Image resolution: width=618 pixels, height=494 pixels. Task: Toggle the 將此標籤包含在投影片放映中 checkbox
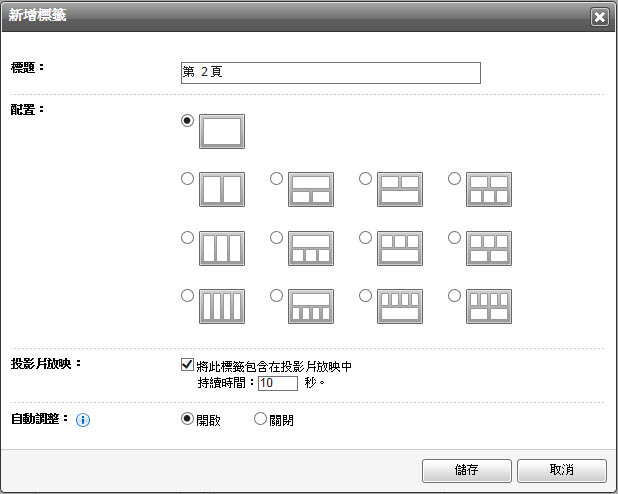pyautogui.click(x=187, y=366)
